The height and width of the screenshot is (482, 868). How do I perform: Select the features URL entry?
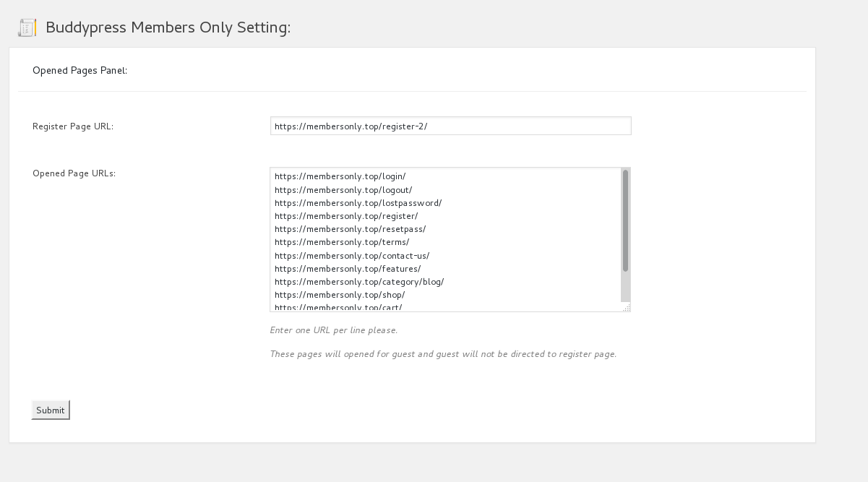(348, 268)
